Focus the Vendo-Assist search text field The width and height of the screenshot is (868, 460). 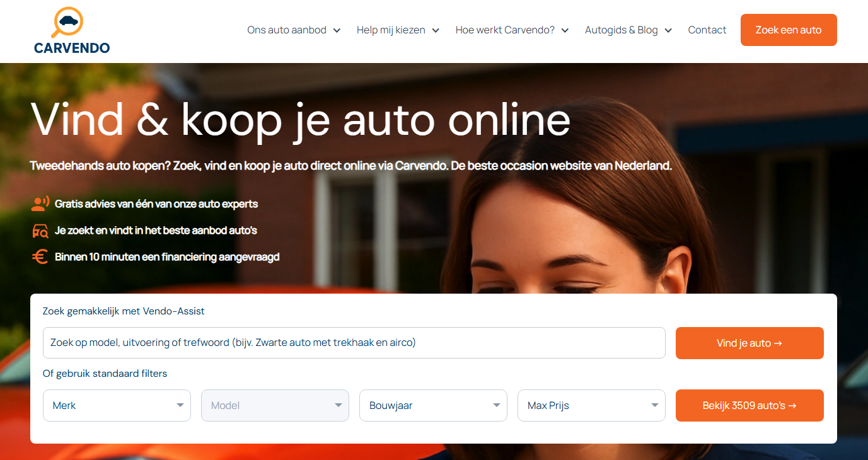click(x=354, y=343)
